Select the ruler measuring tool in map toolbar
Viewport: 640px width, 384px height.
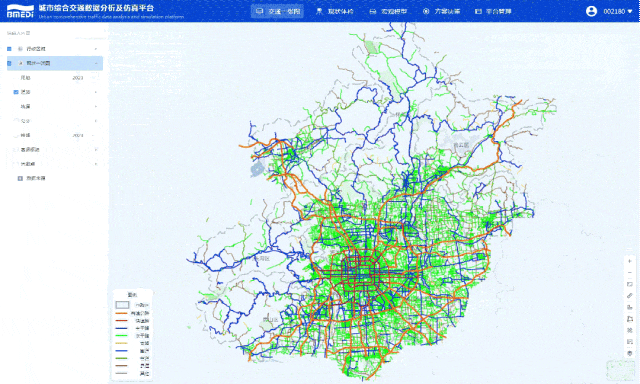pos(630,296)
